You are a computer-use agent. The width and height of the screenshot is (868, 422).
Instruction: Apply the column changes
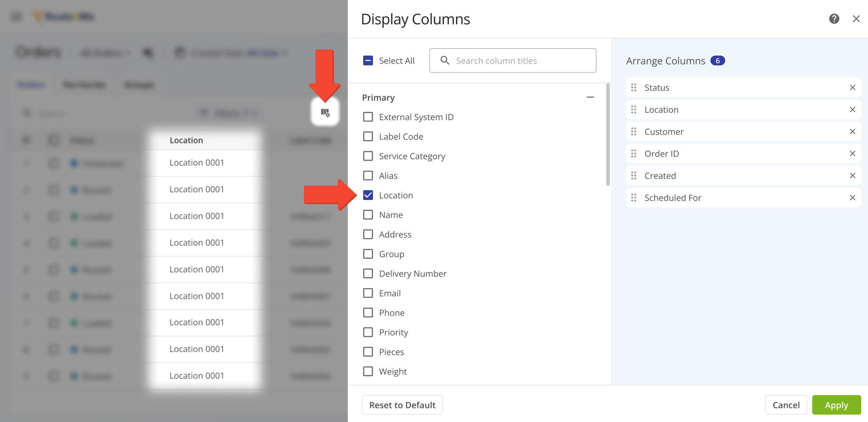tap(836, 405)
